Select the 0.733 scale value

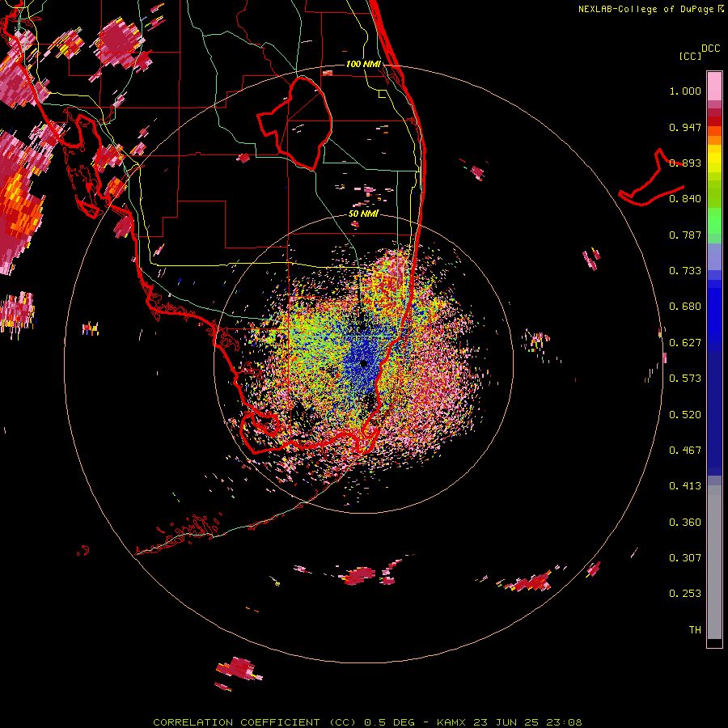pos(685,271)
